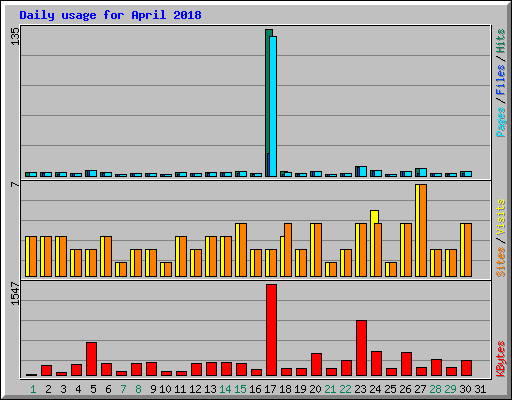
Task: Click the red KBytes bar for day 20
Action: [316, 365]
